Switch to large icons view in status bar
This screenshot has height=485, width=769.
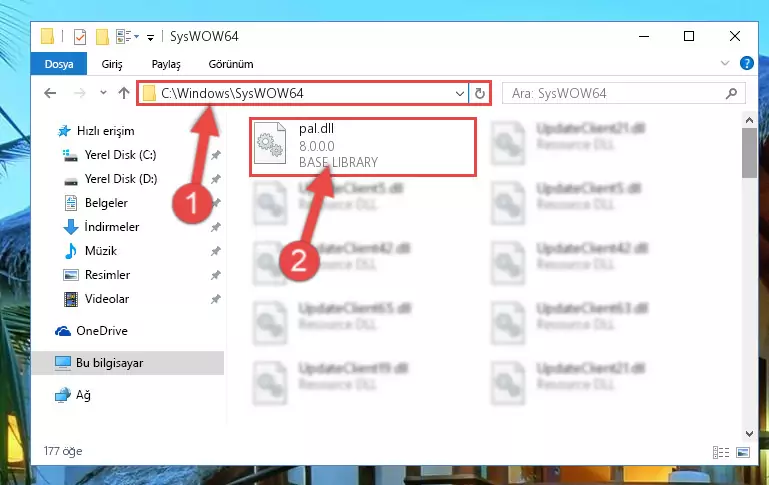click(743, 452)
